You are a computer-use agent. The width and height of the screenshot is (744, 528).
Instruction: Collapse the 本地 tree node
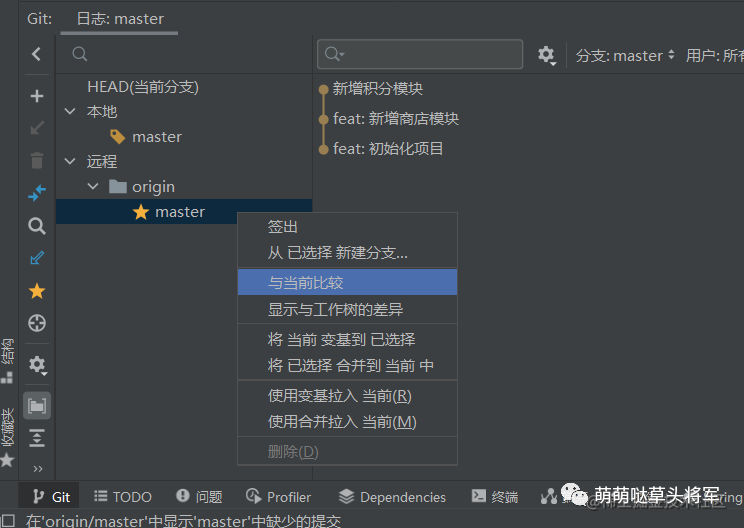(70, 111)
